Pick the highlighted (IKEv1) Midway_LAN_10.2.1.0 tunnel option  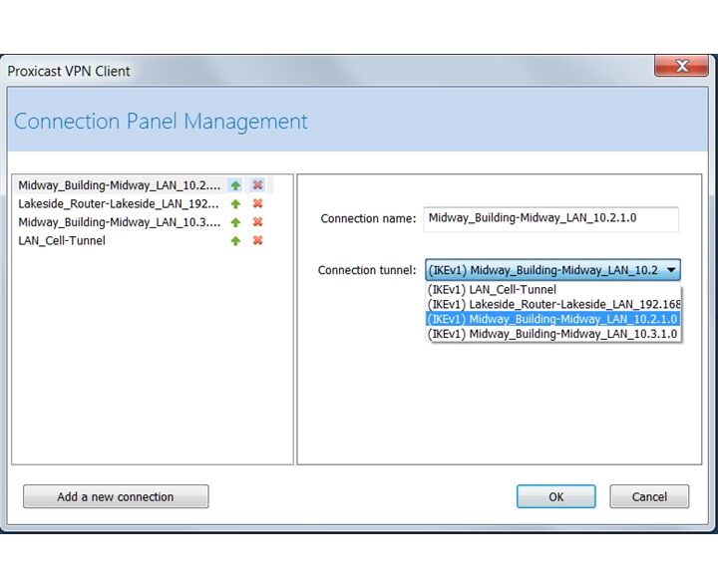click(552, 319)
